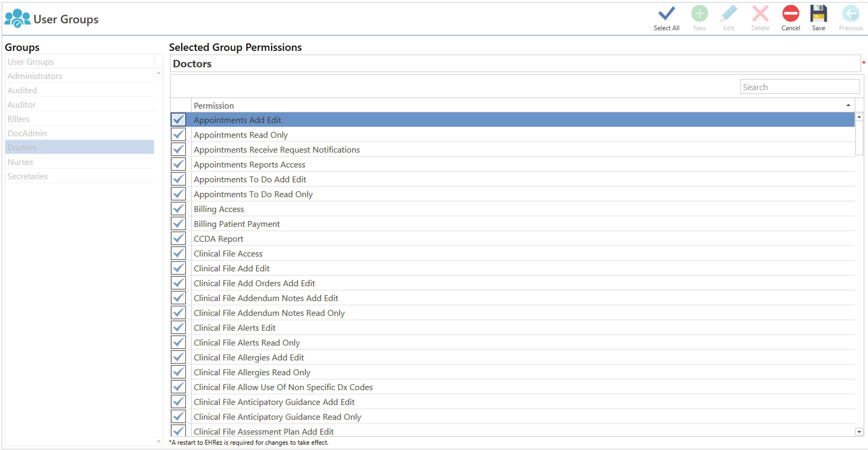This screenshot has height=450, width=868.
Task: Uncheck Appointments Read Only checkbox
Action: 178,135
